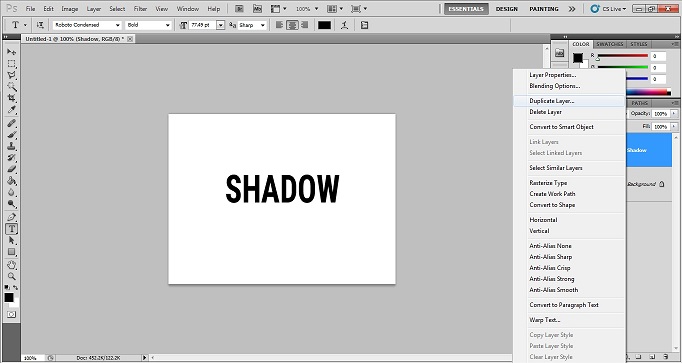Open the layer Fill slider arrow
This screenshot has height=363, width=682.
click(674, 127)
